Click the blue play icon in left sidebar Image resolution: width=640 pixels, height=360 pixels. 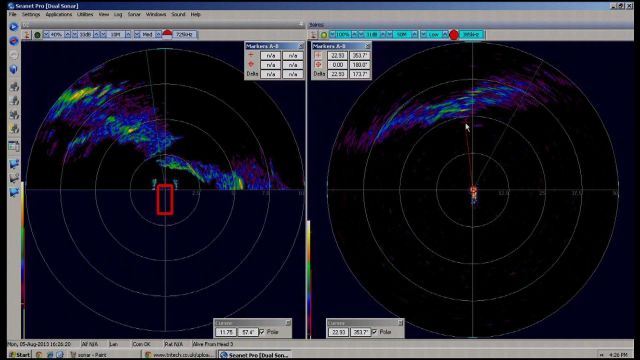coord(13,27)
